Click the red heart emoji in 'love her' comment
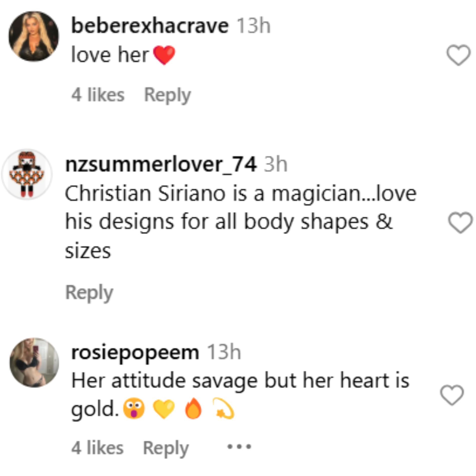This screenshot has height=476, width=476. 164,55
